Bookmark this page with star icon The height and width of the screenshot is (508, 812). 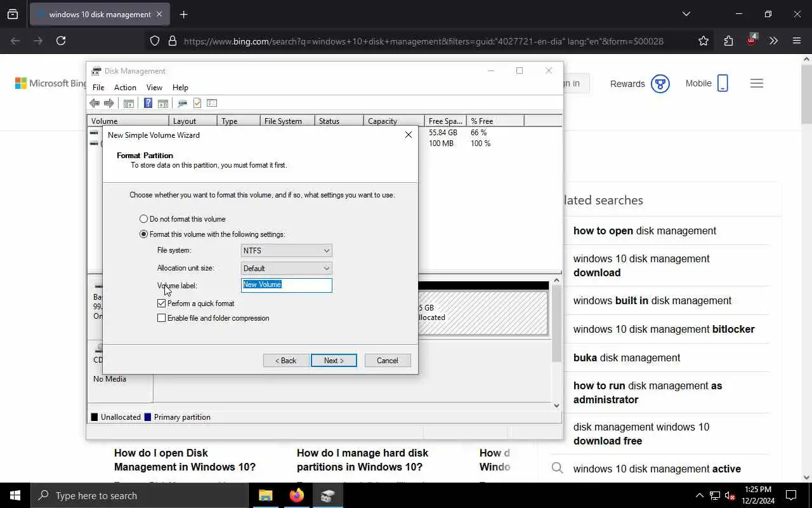tap(704, 41)
